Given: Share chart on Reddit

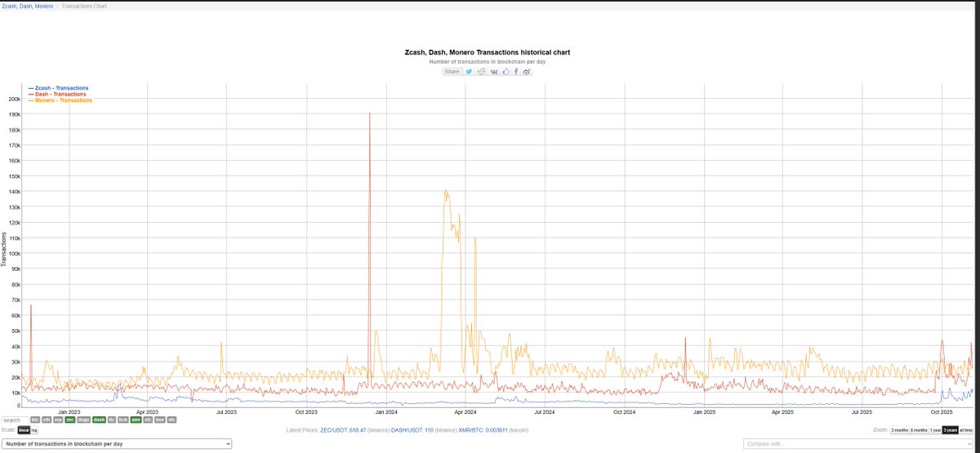Looking at the screenshot, I should (482, 72).
